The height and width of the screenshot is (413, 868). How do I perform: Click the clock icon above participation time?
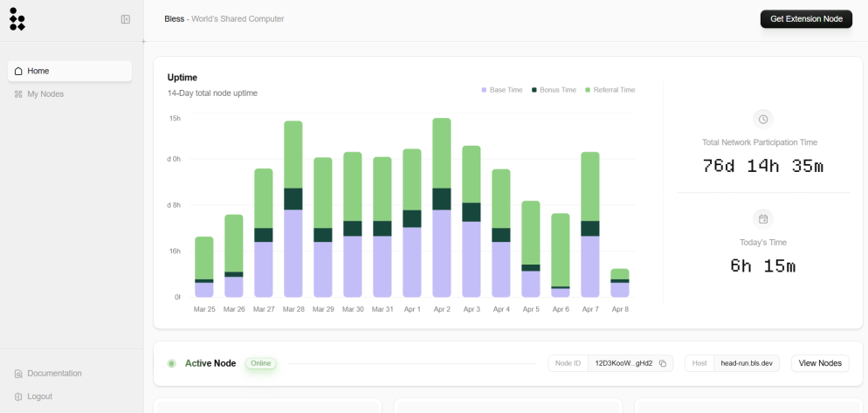[x=763, y=119]
